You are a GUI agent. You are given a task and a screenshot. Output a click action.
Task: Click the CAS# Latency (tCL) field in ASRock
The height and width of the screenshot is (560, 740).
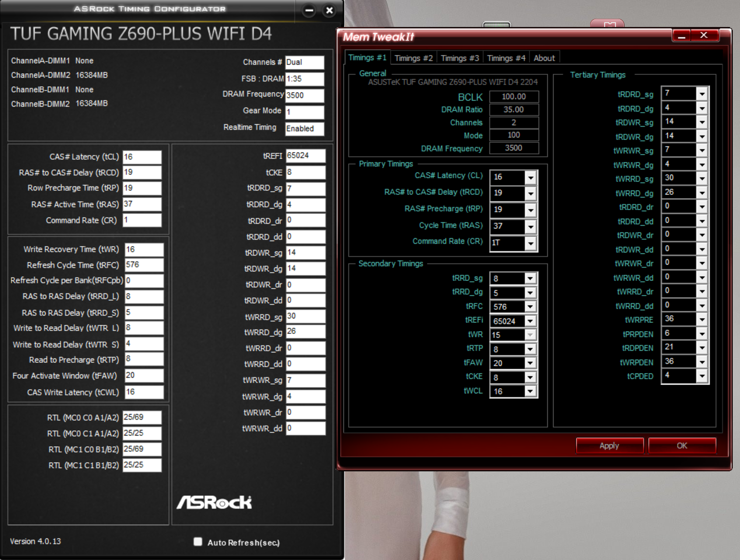click(x=142, y=157)
